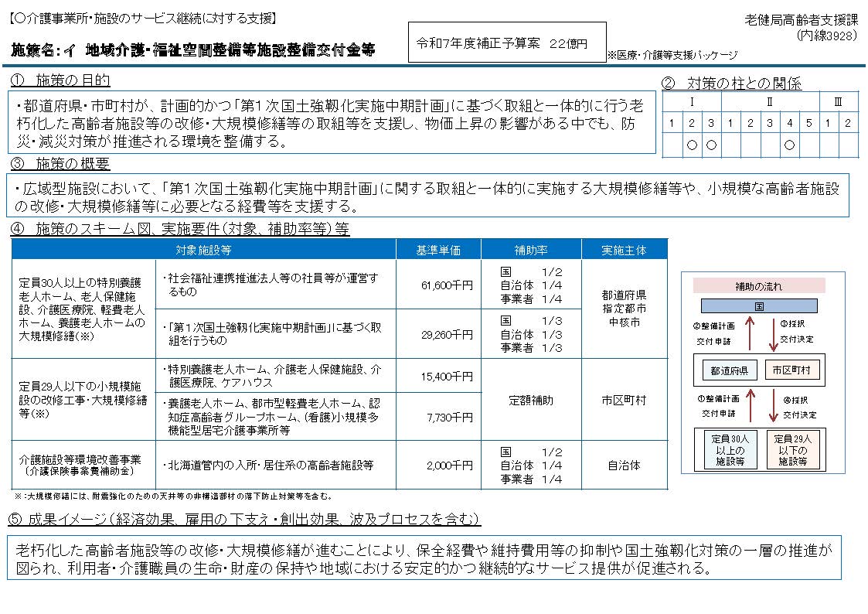
Task: Click the table header 補助率
Action: [x=531, y=250]
